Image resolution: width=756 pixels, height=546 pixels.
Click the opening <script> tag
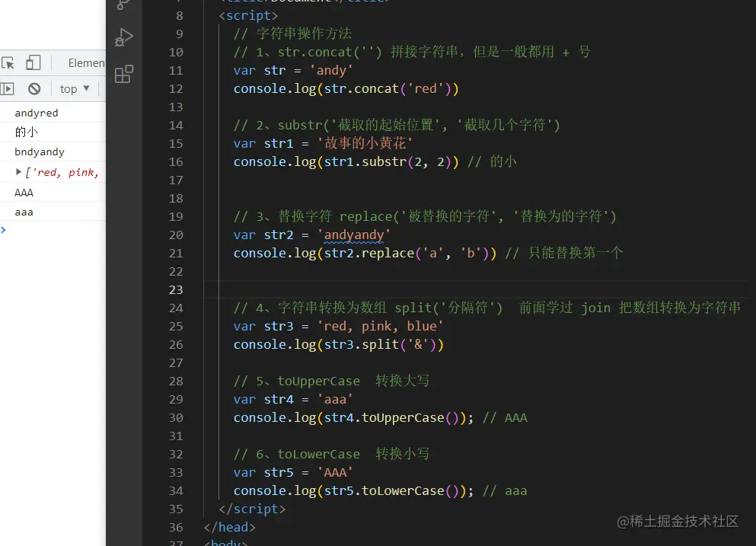point(248,15)
